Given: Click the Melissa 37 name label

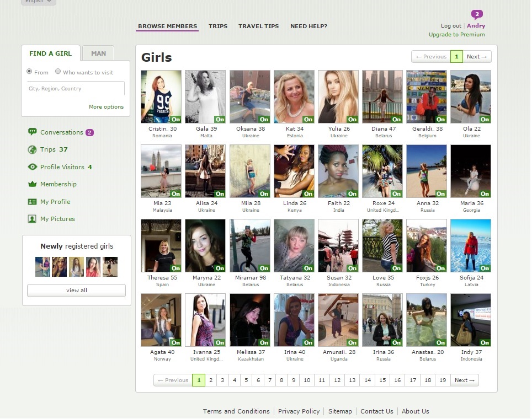Looking at the screenshot, I should click(251, 352).
